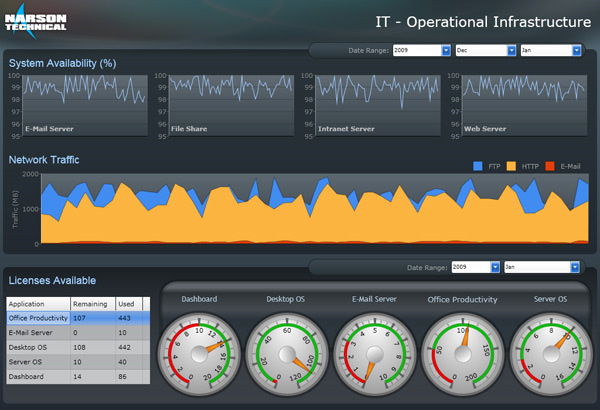Click the Office Productivity gauge dial
The width and height of the screenshot is (600, 410).
(x=461, y=352)
